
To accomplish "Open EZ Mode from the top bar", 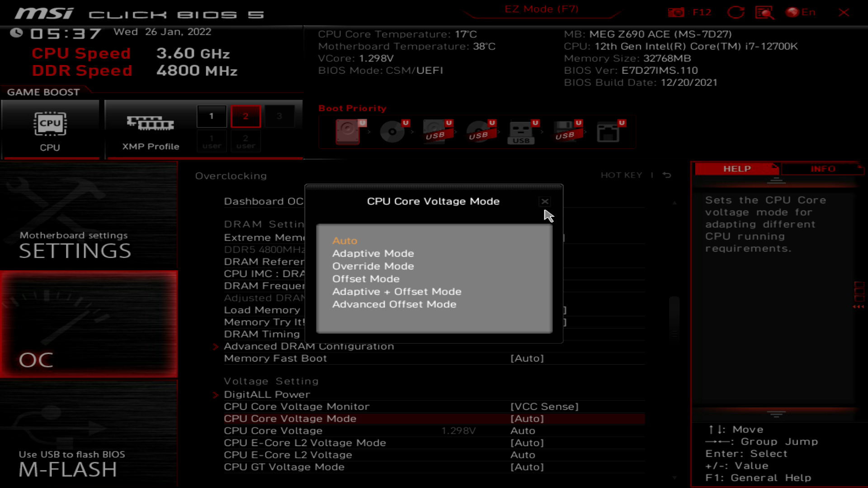I will pyautogui.click(x=541, y=9).
